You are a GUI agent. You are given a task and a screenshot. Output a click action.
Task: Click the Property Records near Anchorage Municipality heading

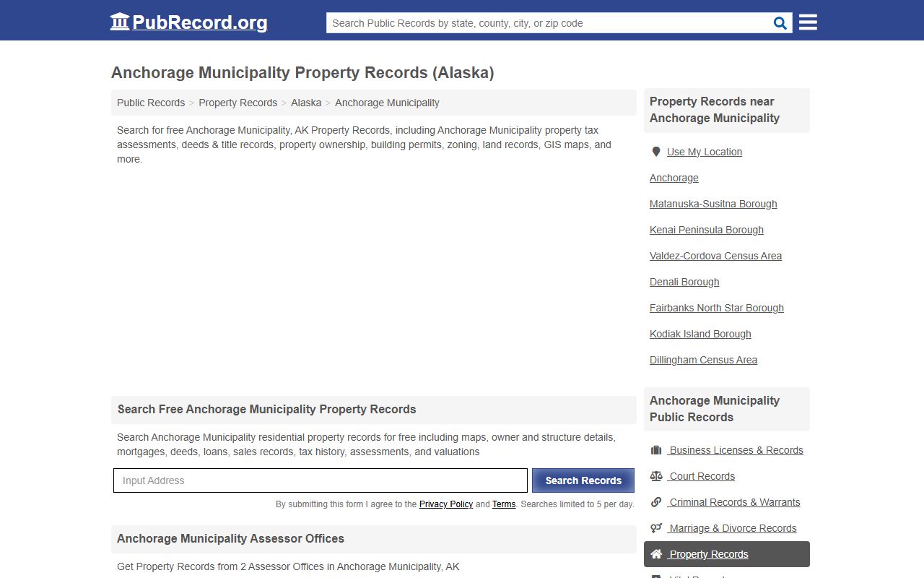[715, 110]
